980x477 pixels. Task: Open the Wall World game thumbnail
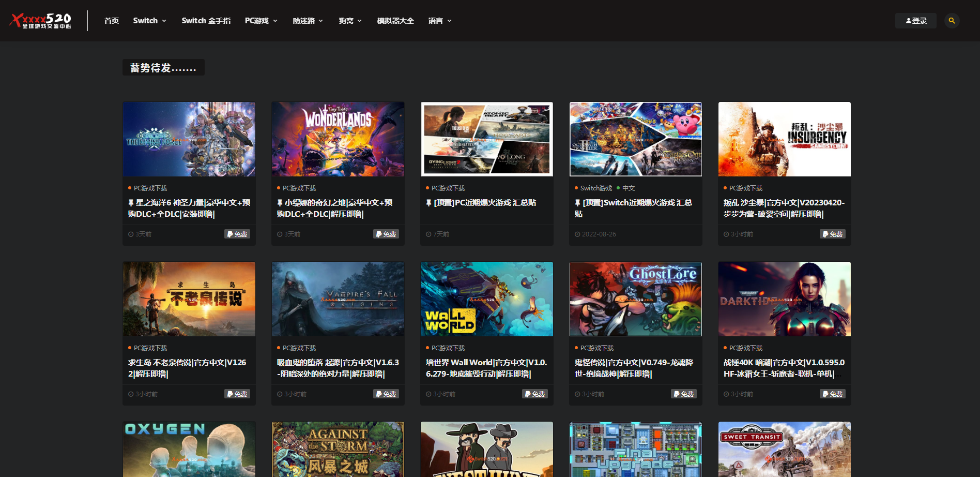(487, 299)
